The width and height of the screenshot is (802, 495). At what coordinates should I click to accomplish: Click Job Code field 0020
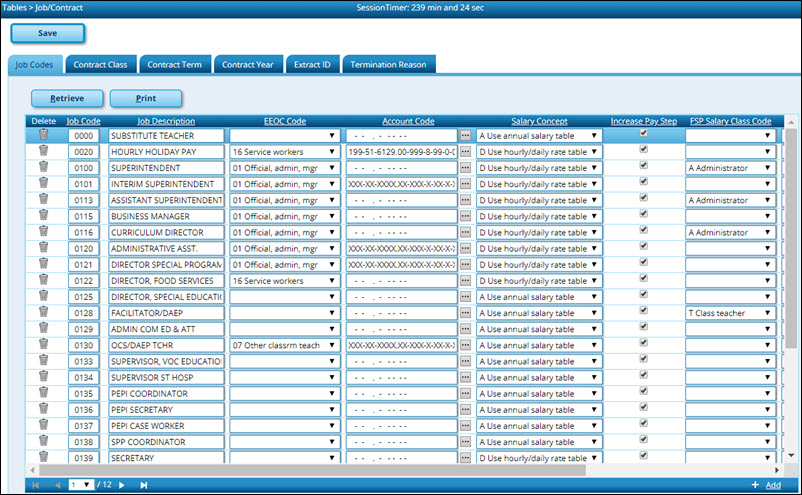pos(83,152)
